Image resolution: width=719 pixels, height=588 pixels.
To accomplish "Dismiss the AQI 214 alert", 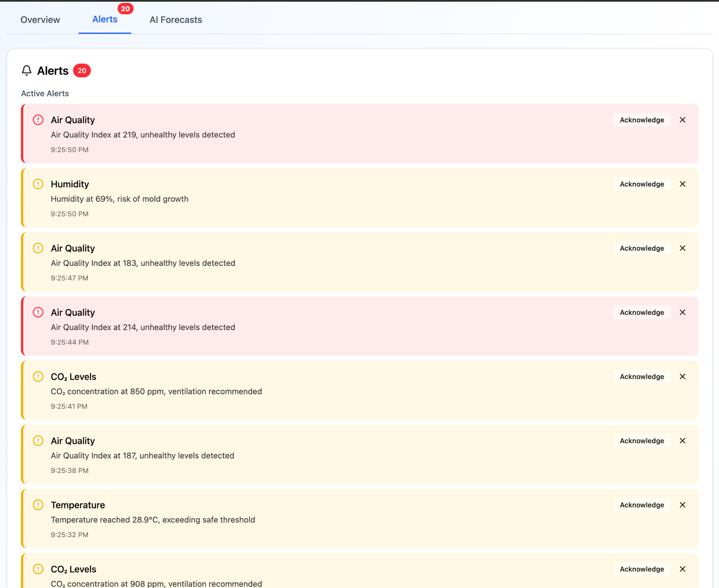I will point(682,313).
